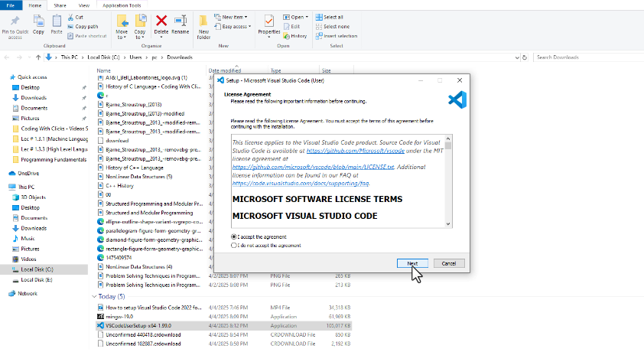Expand the address bar history dropdown
This screenshot has height=352, width=644.
517,57
